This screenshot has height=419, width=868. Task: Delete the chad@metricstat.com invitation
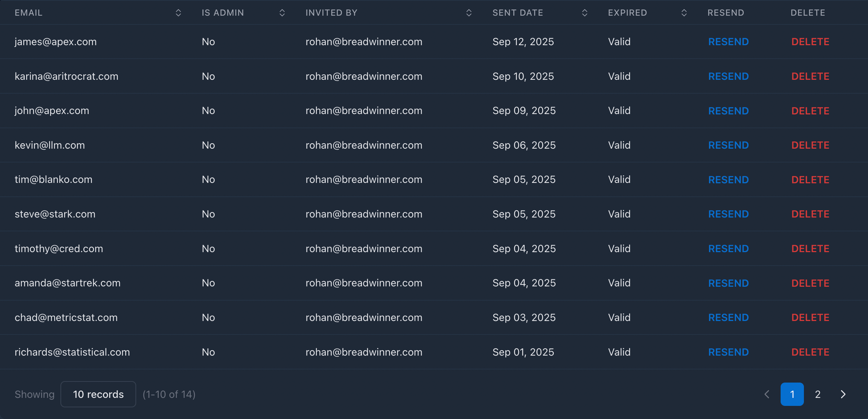click(810, 318)
